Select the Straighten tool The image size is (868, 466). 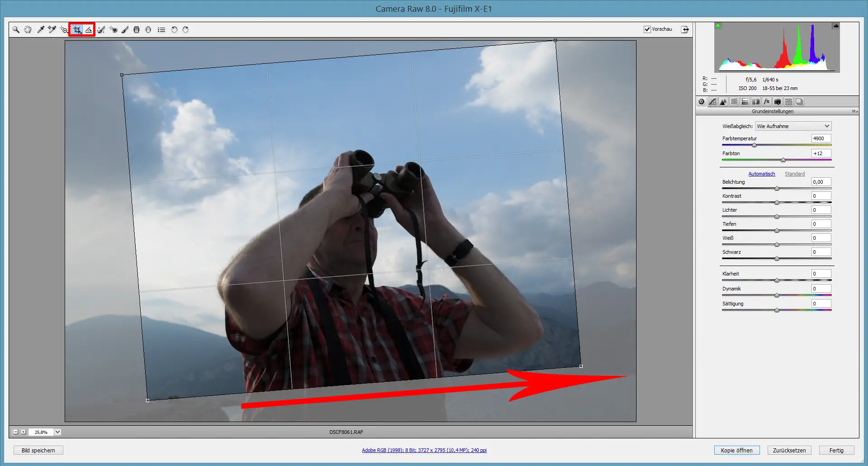(x=89, y=29)
